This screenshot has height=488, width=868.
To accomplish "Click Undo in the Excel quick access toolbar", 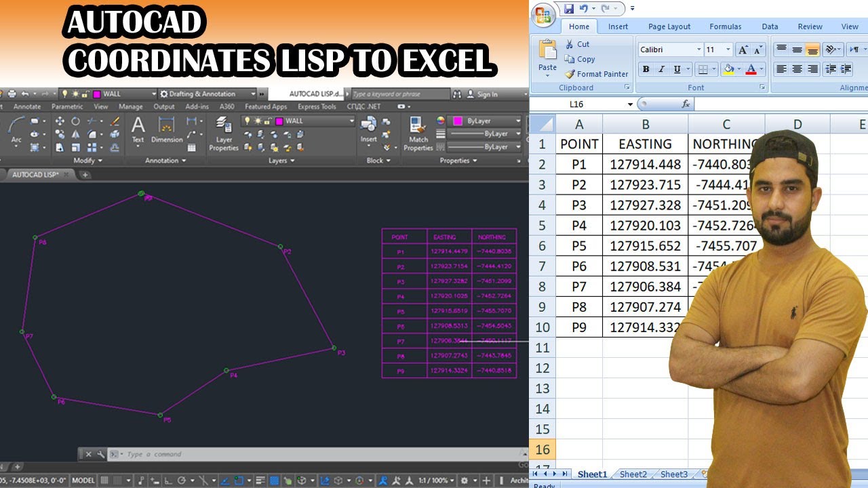I will (x=583, y=9).
